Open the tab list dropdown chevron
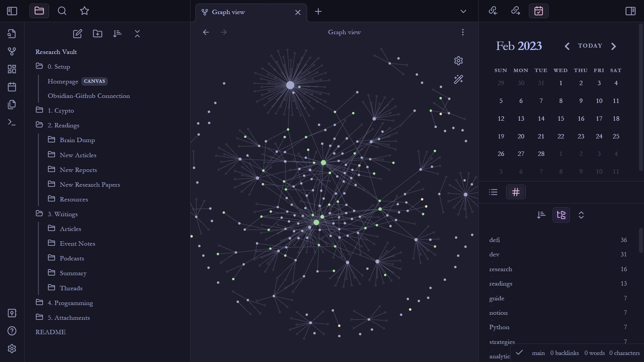This screenshot has width=644, height=362. coord(463,12)
